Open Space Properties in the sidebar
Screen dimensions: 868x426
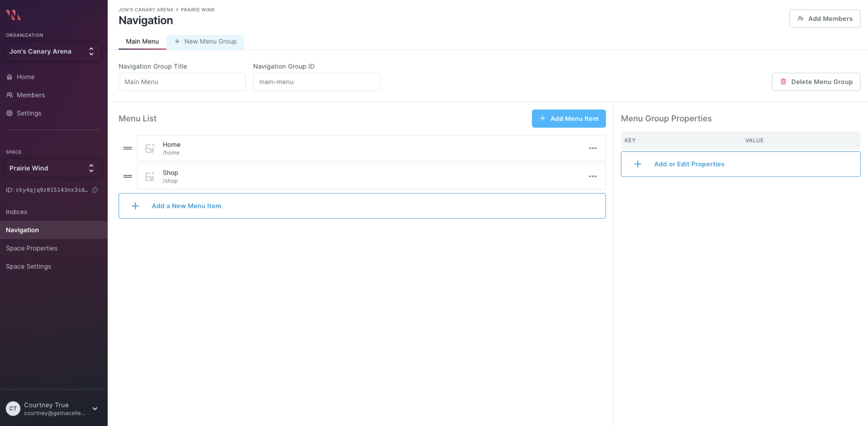click(32, 248)
